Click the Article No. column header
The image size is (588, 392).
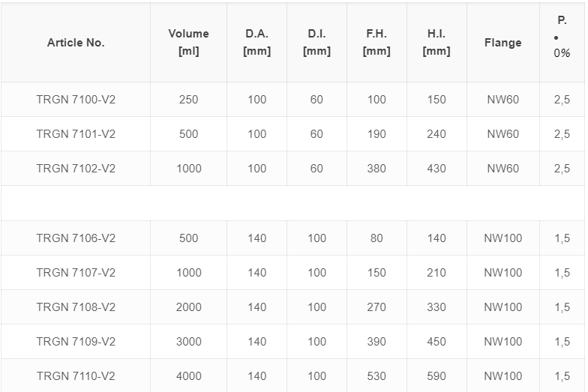point(76,43)
